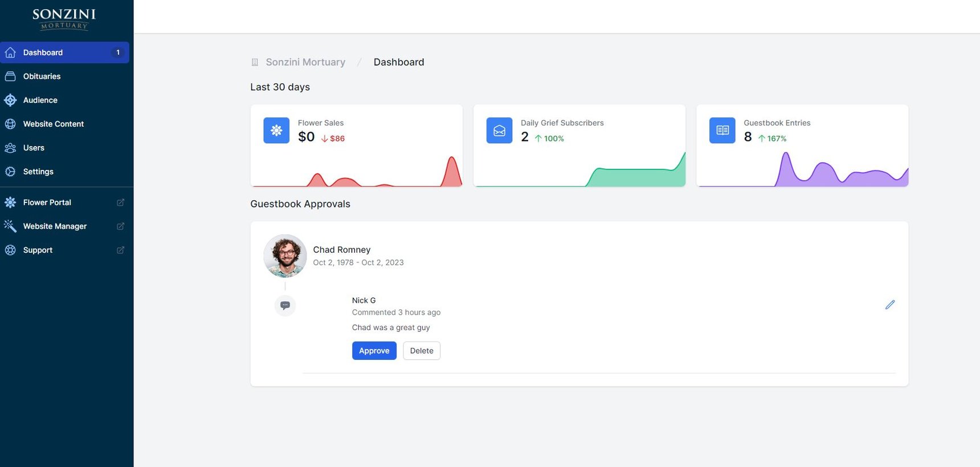Click the Daily Grief Subscribers envelope icon
The height and width of the screenshot is (467, 980).
click(x=499, y=131)
